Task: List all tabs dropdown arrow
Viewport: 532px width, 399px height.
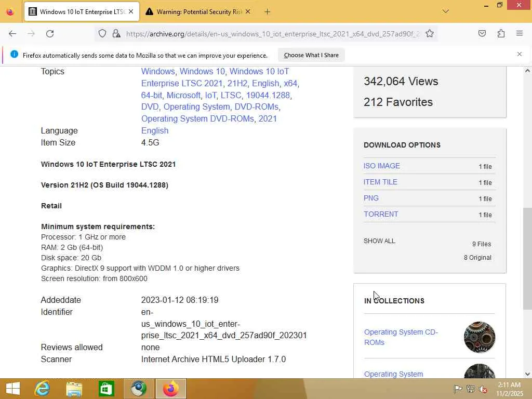Action: click(x=445, y=11)
